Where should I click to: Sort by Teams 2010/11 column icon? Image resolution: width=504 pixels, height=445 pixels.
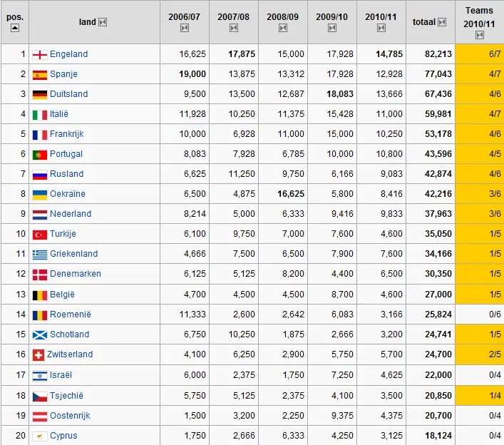pos(480,35)
